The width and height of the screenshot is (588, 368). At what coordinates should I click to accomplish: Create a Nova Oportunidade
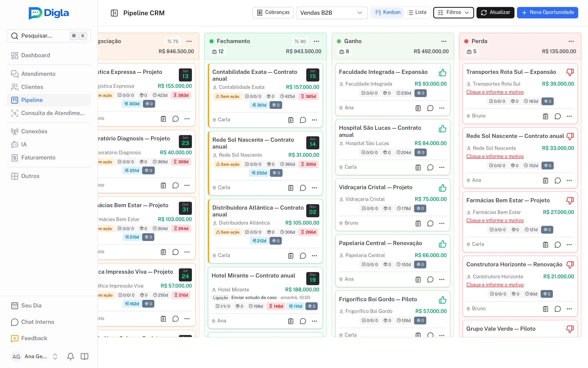click(x=547, y=13)
